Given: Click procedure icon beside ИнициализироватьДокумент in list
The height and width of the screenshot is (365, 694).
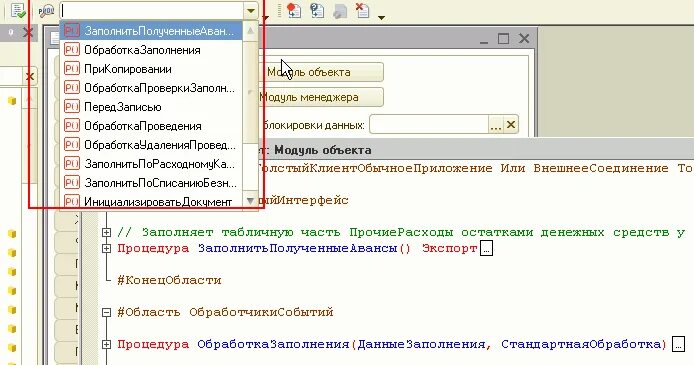Looking at the screenshot, I should pos(72,201).
